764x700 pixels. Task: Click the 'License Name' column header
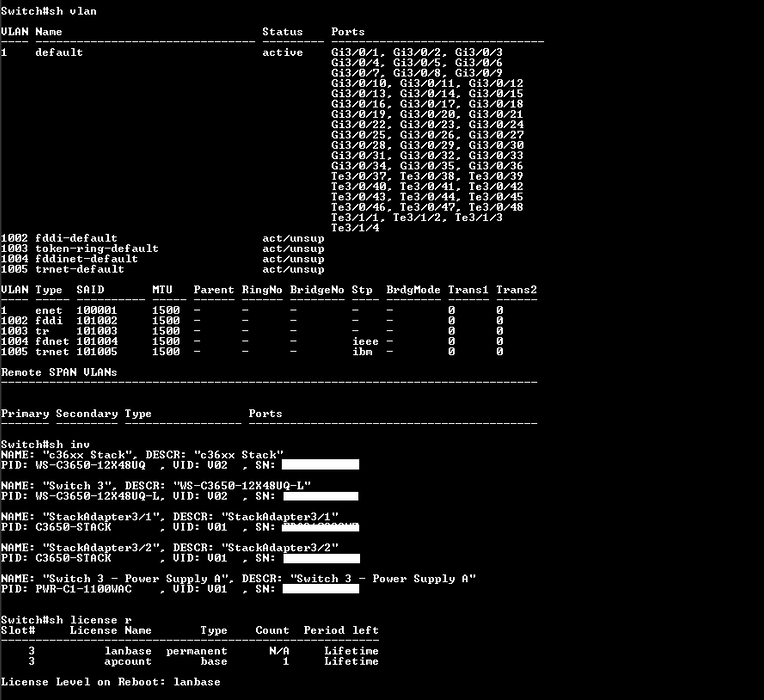pyautogui.click(x=111, y=630)
